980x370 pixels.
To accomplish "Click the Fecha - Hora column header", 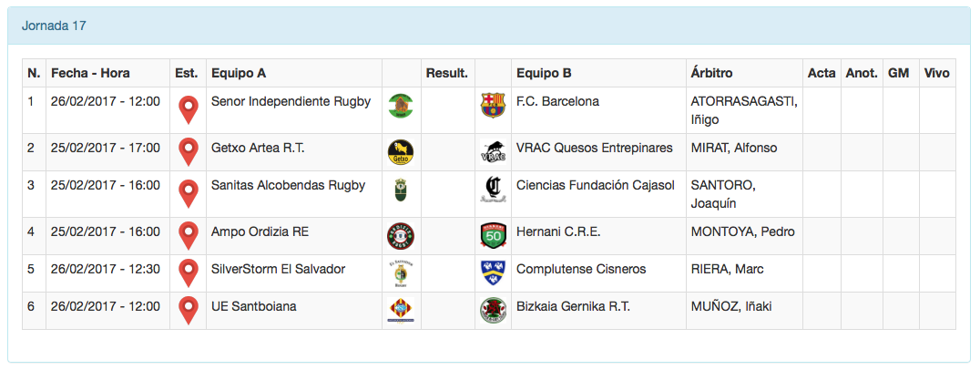I will point(90,73).
